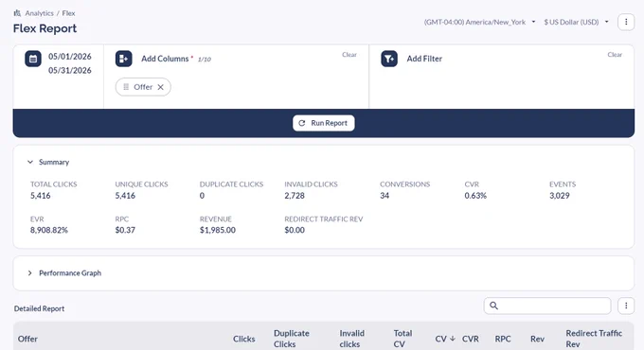The image size is (644, 350).
Task: Sort by Redirect Traffic Rev header
Action: point(594,339)
